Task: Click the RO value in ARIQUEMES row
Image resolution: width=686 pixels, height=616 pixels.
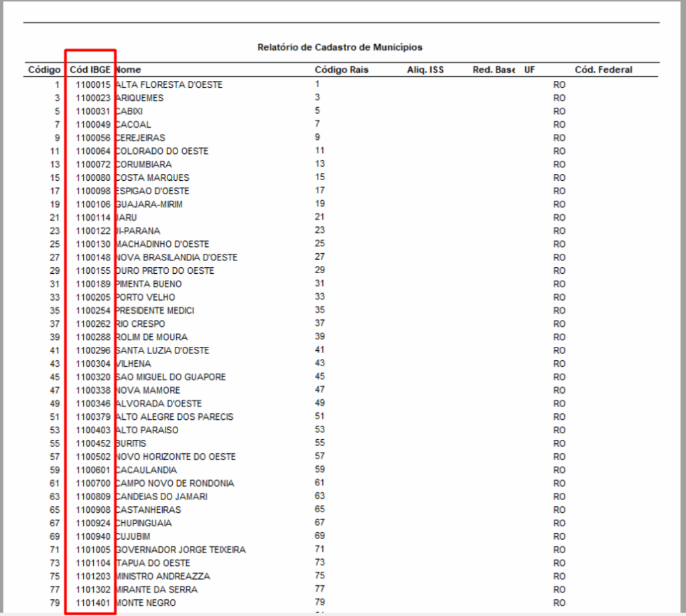Action: pyautogui.click(x=559, y=98)
